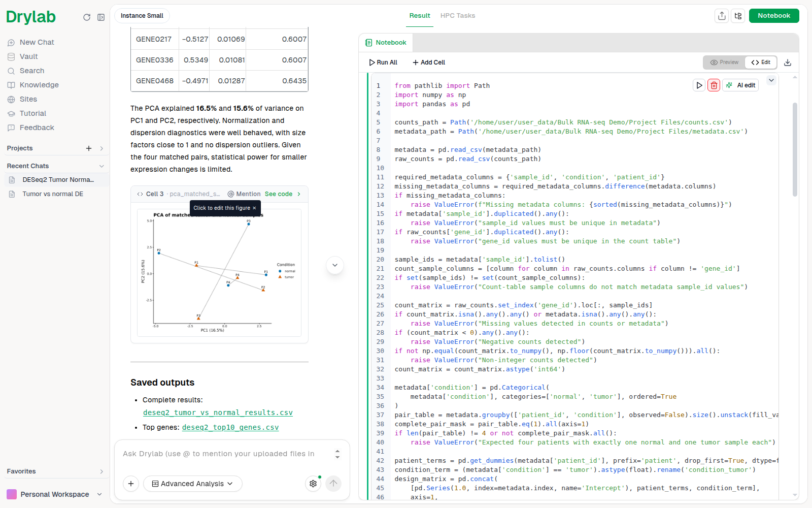Image resolution: width=812 pixels, height=508 pixels.
Task: Open the Advanced Analysis dropdown
Action: coord(192,484)
